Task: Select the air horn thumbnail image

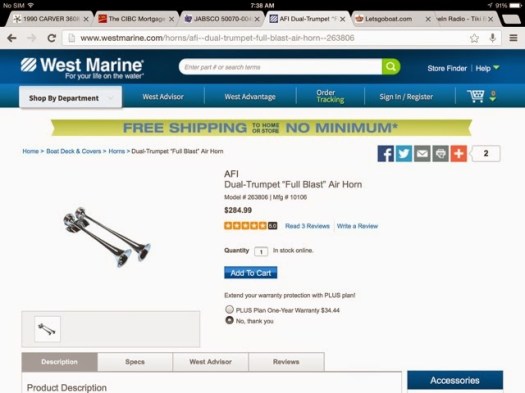Action: tap(47, 329)
